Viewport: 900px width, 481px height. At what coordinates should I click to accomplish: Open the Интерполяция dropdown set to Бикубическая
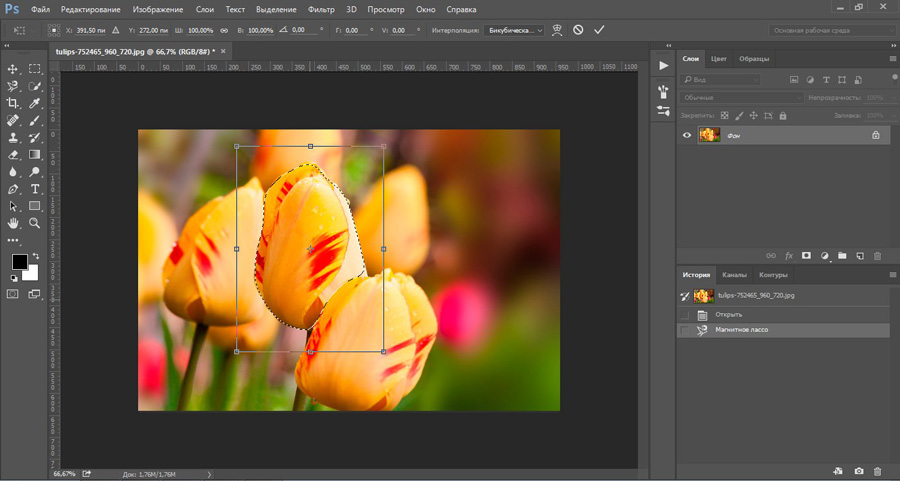tap(514, 30)
